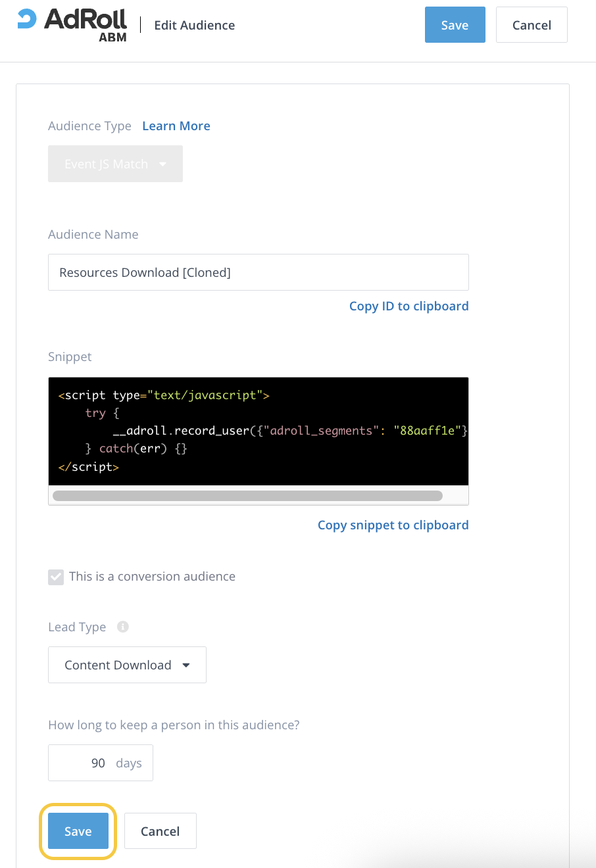The height and width of the screenshot is (868, 596).
Task: Click Copy ID to clipboard
Action: coord(409,306)
